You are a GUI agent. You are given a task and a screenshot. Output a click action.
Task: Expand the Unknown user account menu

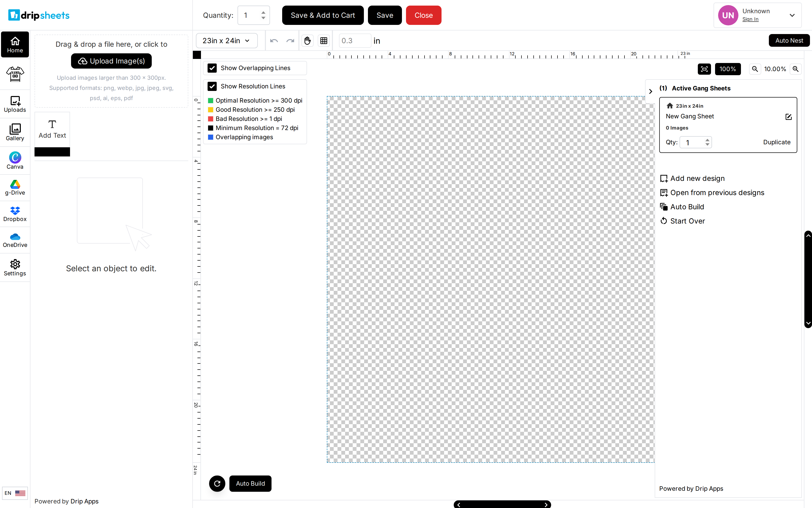(x=792, y=15)
